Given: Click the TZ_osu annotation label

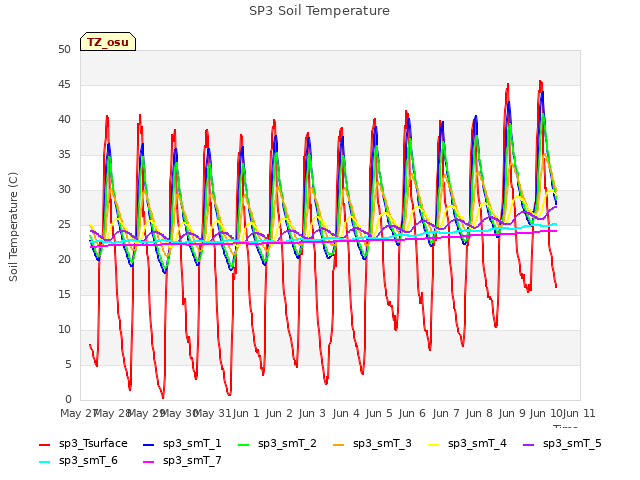Looking at the screenshot, I should pos(108,42).
